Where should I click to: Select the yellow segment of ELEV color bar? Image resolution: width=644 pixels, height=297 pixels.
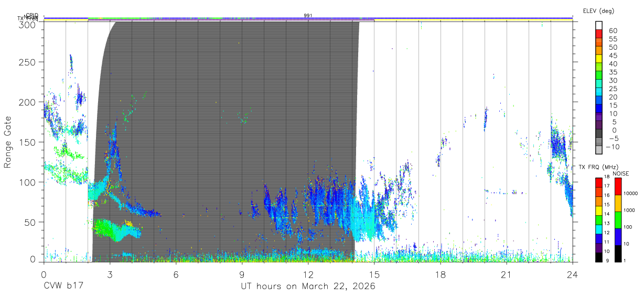click(599, 59)
